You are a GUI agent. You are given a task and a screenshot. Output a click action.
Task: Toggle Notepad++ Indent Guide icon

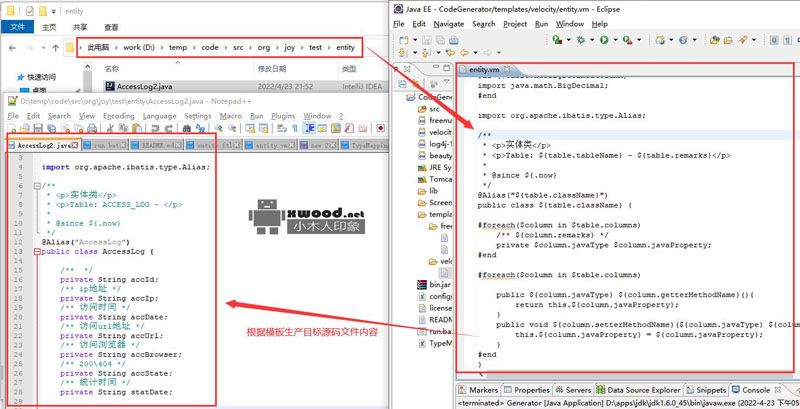tap(310, 128)
